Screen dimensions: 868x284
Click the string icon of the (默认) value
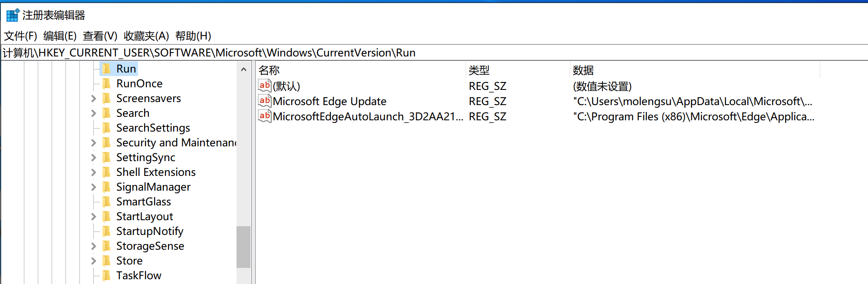coord(264,86)
